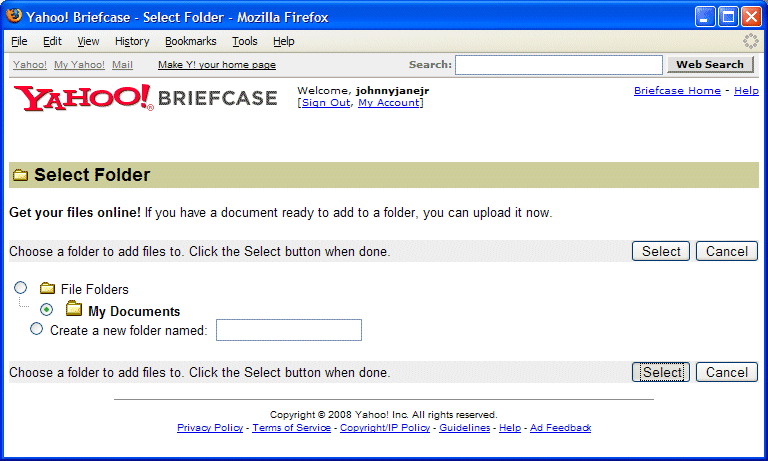This screenshot has width=768, height=461.
Task: Click the Firefox activity throbber icon
Action: point(750,41)
